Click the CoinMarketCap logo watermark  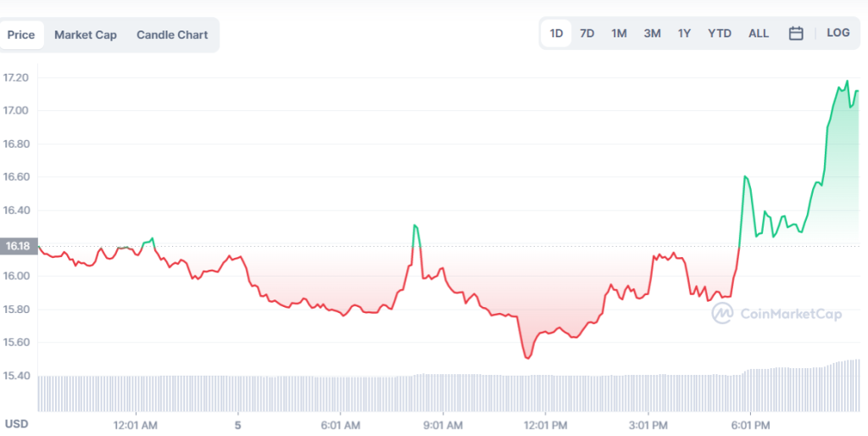tap(776, 314)
